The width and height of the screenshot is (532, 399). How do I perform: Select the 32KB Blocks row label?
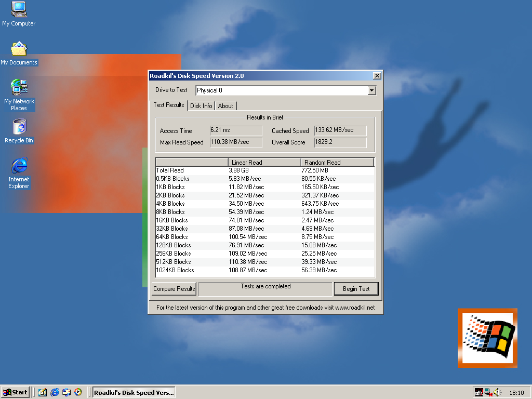172,229
